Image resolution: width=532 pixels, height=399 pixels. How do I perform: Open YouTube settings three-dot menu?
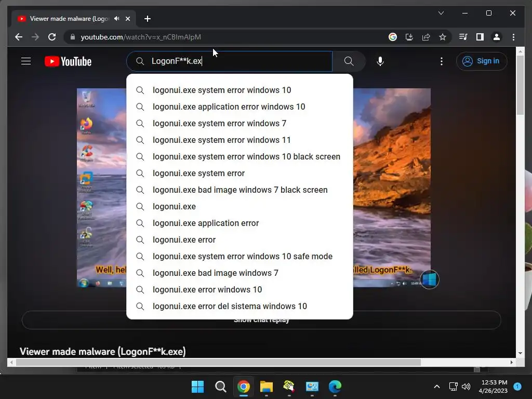point(442,61)
